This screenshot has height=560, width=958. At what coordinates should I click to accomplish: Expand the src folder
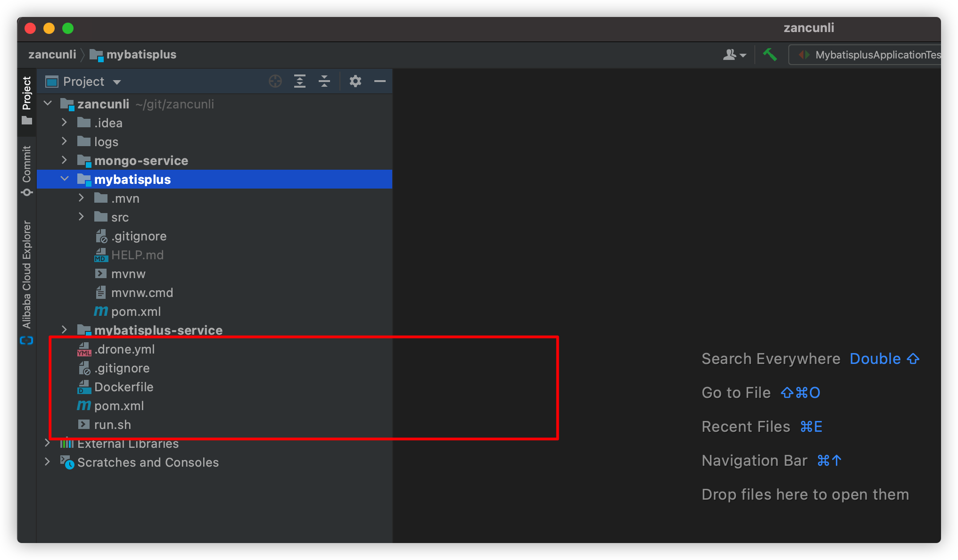coord(82,217)
